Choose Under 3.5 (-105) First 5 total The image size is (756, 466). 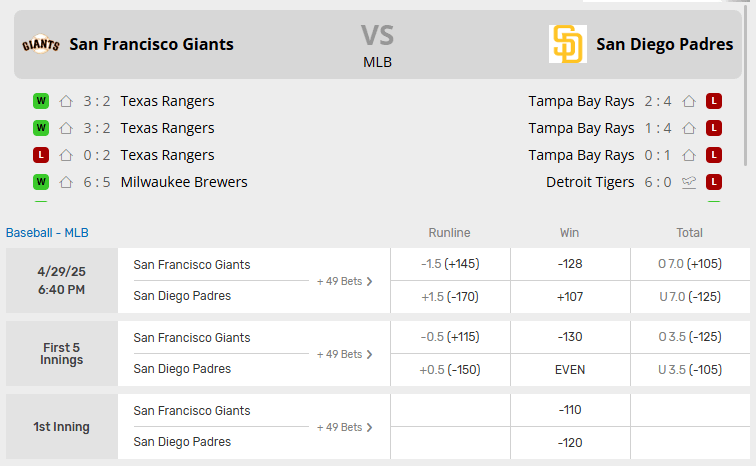[690, 370]
